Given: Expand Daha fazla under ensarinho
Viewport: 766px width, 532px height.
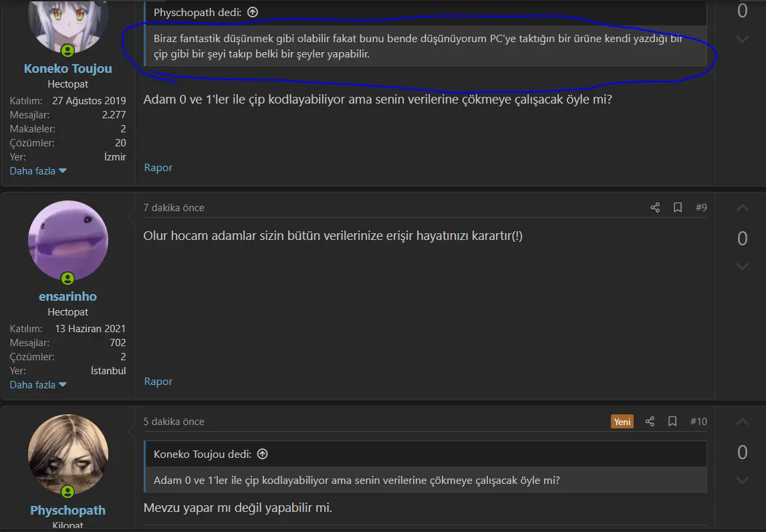Looking at the screenshot, I should [x=38, y=385].
